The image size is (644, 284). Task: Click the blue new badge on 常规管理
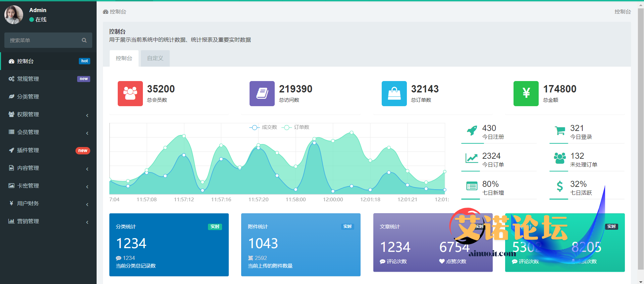84,79
